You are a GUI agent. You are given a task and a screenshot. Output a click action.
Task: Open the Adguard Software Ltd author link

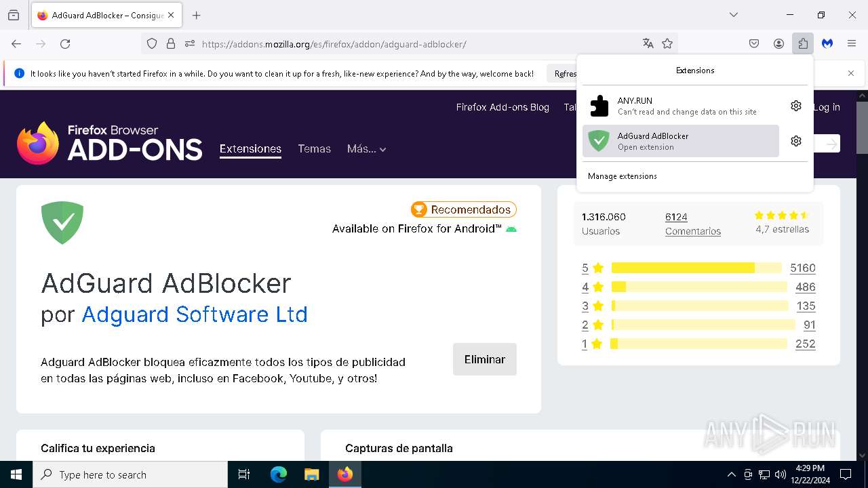[x=195, y=314]
